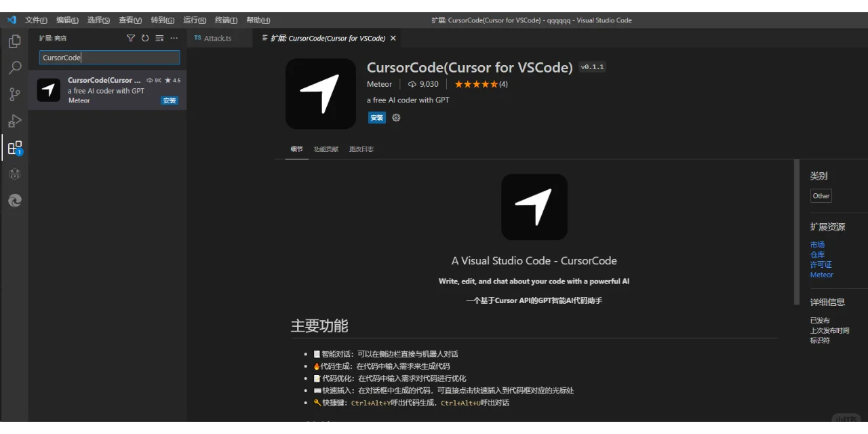
Task: Switch to the 更改日志 changelog tab
Action: coord(361,149)
